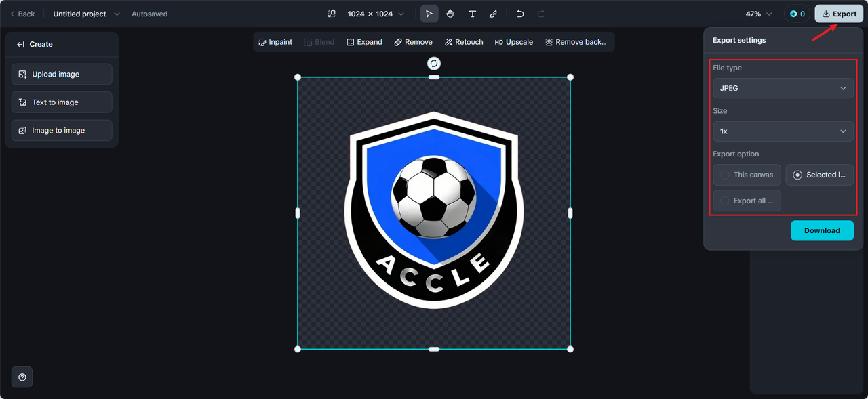Collapse the Create panel with arrow icon

[x=20, y=44]
